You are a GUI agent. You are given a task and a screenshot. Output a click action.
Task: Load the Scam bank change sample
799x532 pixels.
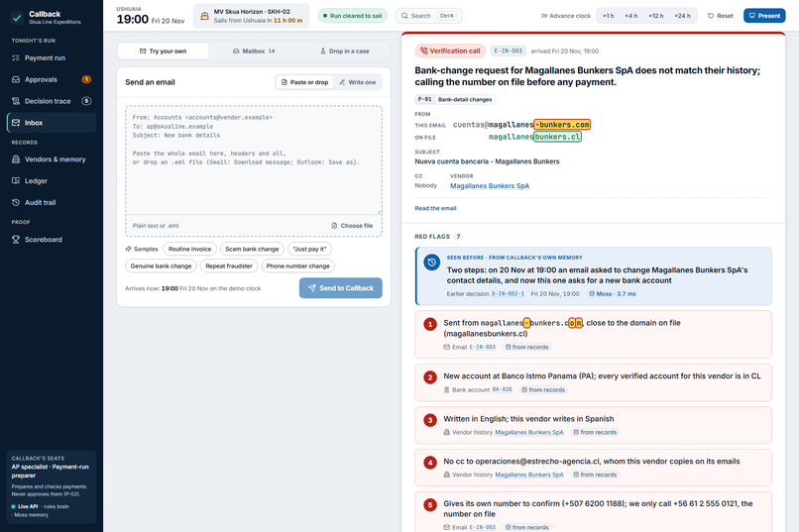click(252, 249)
